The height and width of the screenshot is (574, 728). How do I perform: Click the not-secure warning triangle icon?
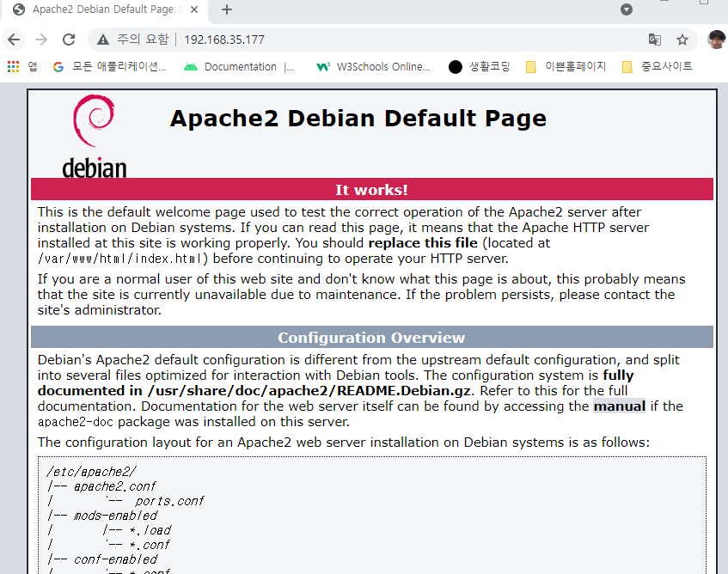coord(102,40)
